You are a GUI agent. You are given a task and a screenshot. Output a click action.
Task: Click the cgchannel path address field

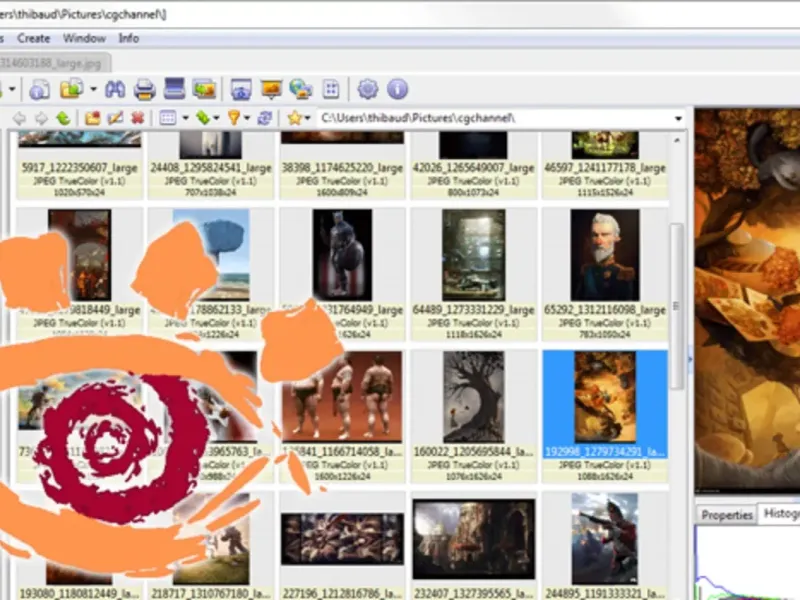click(494, 118)
